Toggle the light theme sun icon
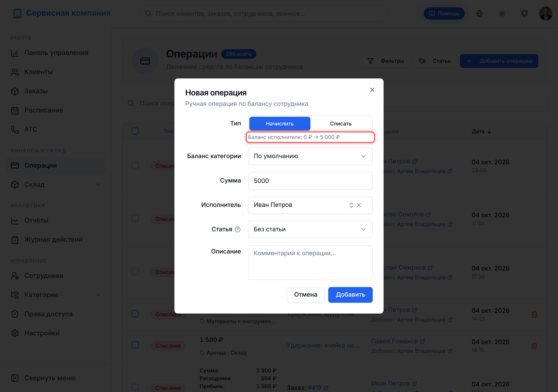Image resolution: width=558 pixels, height=392 pixels. pyautogui.click(x=502, y=14)
